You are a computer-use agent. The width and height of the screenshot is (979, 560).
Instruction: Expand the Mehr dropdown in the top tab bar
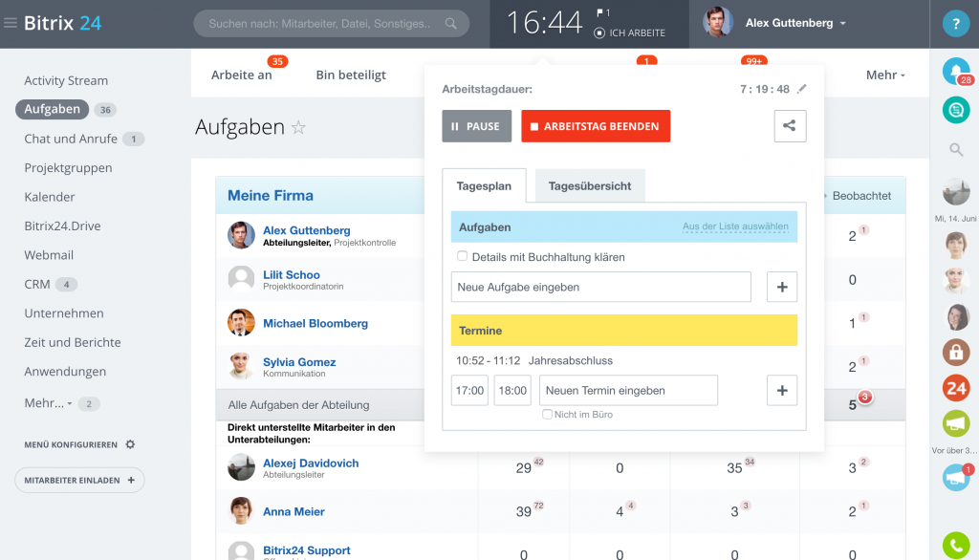tap(885, 75)
